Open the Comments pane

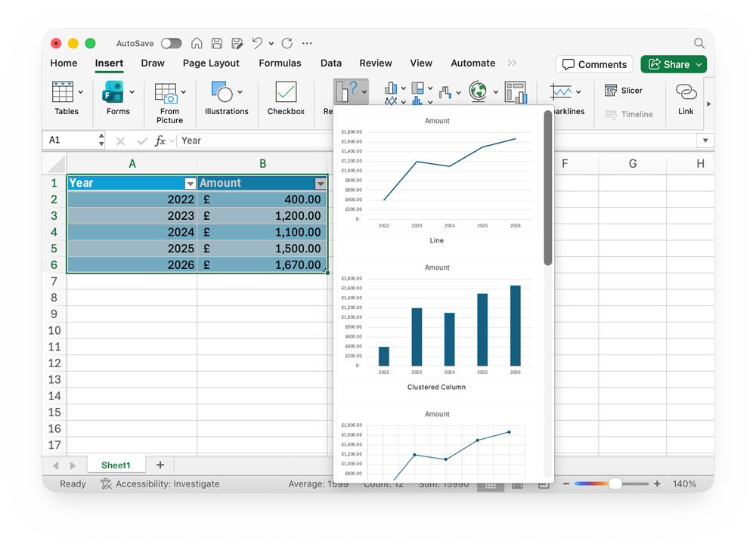pyautogui.click(x=594, y=64)
